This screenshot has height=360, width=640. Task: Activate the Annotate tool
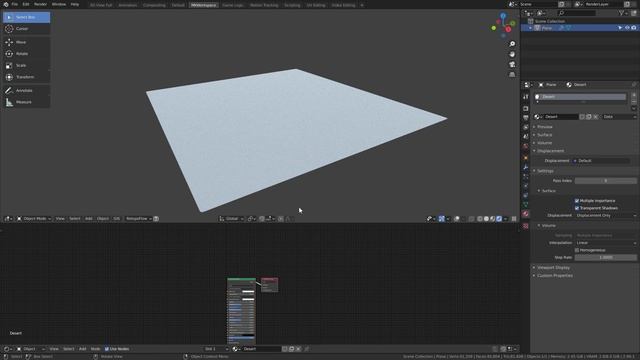pos(27,90)
